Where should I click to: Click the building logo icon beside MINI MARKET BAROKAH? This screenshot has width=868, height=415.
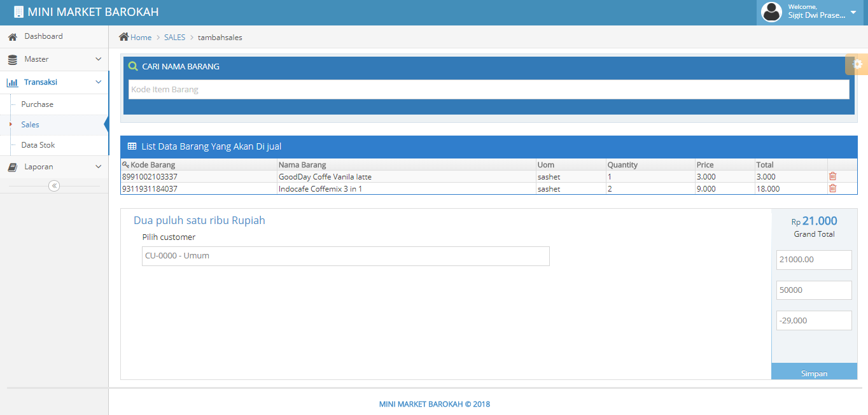tap(18, 12)
